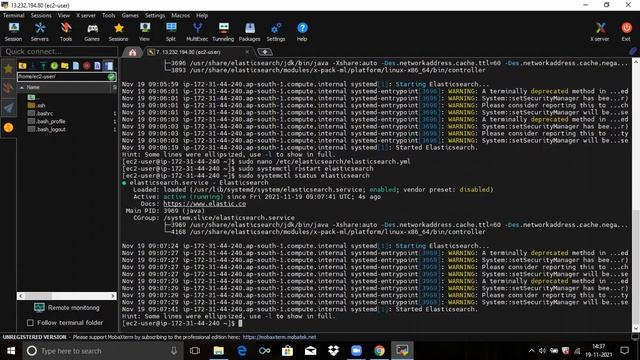This screenshot has height=360, width=640.
Task: Select the Split toolbar icon
Action: coord(171,32)
